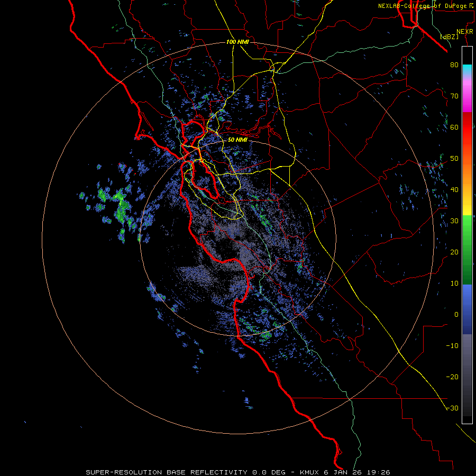Image resolution: width=476 pixels, height=476 pixels.
Task: Click the "80" value on the dBZ scale
Action: [454, 65]
